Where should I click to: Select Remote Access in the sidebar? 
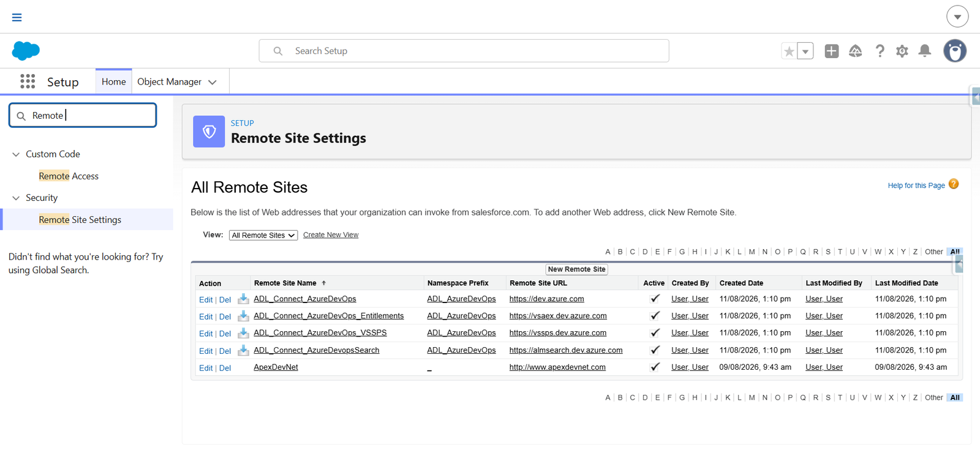click(x=69, y=176)
